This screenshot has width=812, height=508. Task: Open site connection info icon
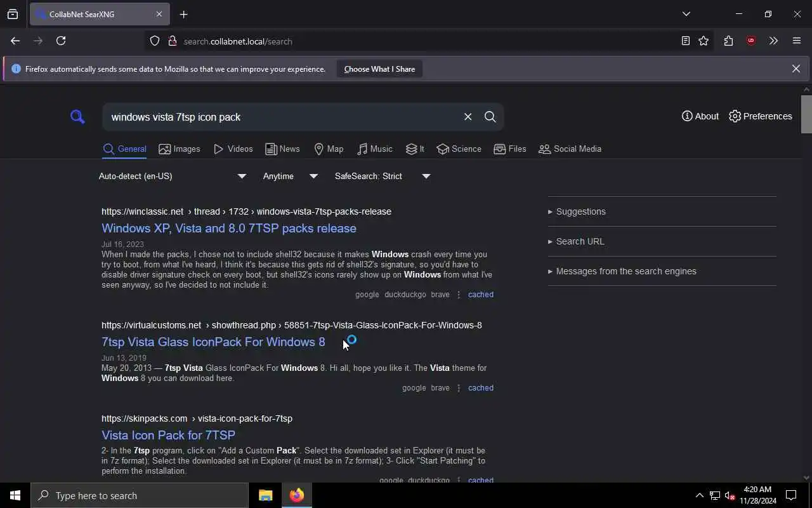click(172, 41)
